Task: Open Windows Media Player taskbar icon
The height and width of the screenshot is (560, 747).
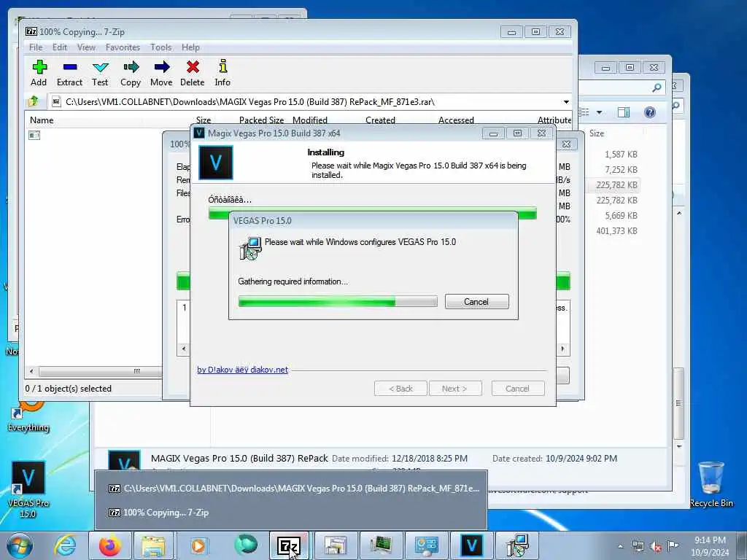Action: coord(198,545)
